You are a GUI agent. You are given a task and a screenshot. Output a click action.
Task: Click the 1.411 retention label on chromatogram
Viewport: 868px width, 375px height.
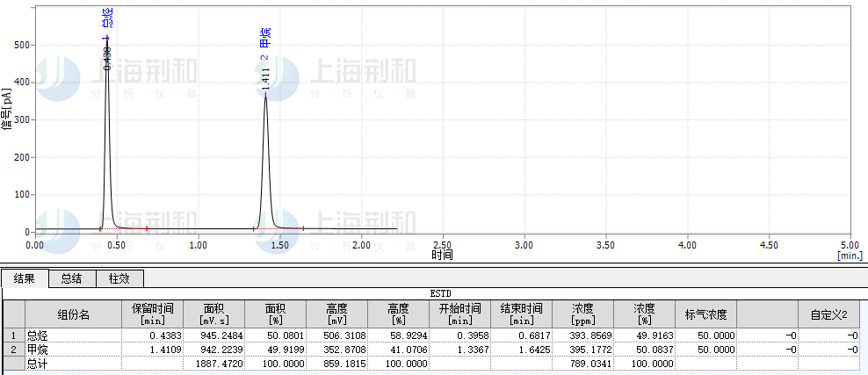point(265,78)
